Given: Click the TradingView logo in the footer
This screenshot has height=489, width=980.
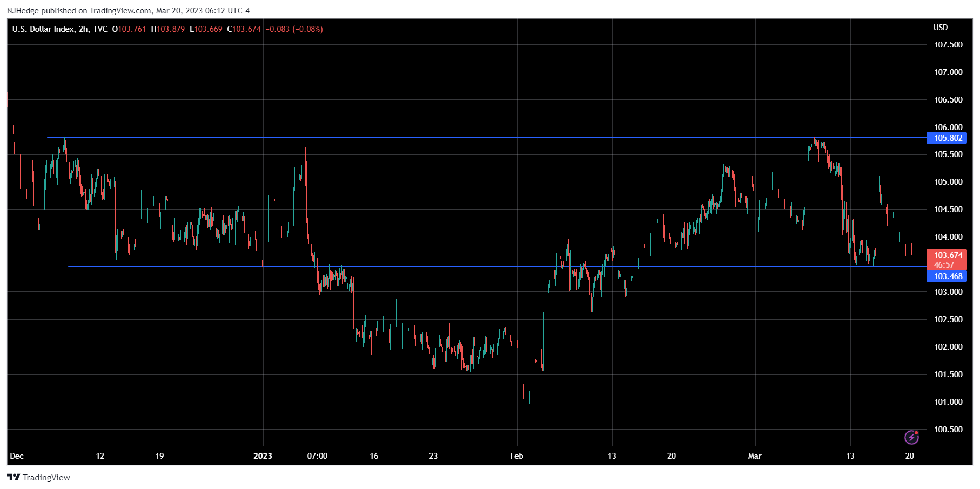Looking at the screenshot, I should pyautogui.click(x=39, y=477).
